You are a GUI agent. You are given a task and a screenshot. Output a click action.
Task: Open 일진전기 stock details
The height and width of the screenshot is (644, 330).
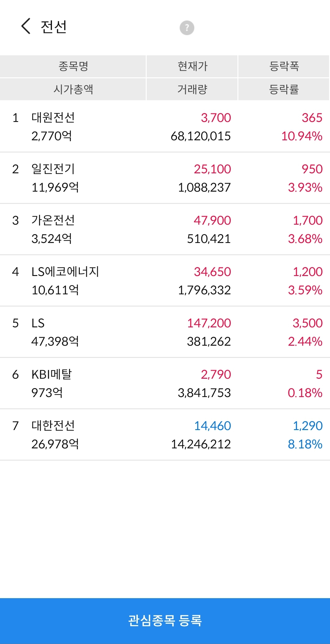(165, 178)
